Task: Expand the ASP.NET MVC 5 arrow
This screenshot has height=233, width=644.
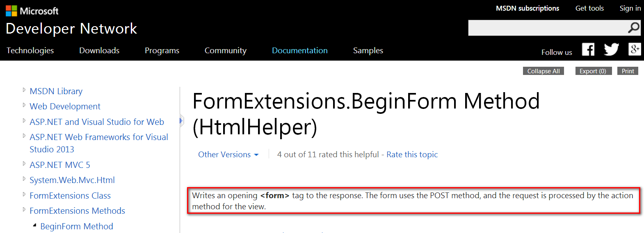Action: [x=24, y=163]
